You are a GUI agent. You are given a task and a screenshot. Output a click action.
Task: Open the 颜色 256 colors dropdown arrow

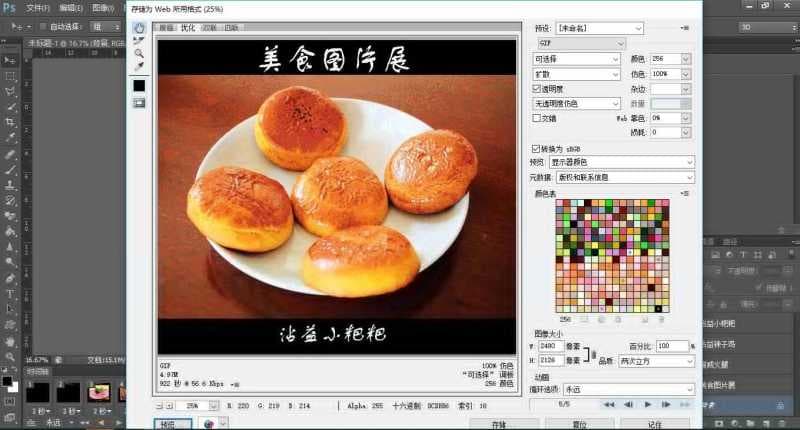(x=686, y=59)
